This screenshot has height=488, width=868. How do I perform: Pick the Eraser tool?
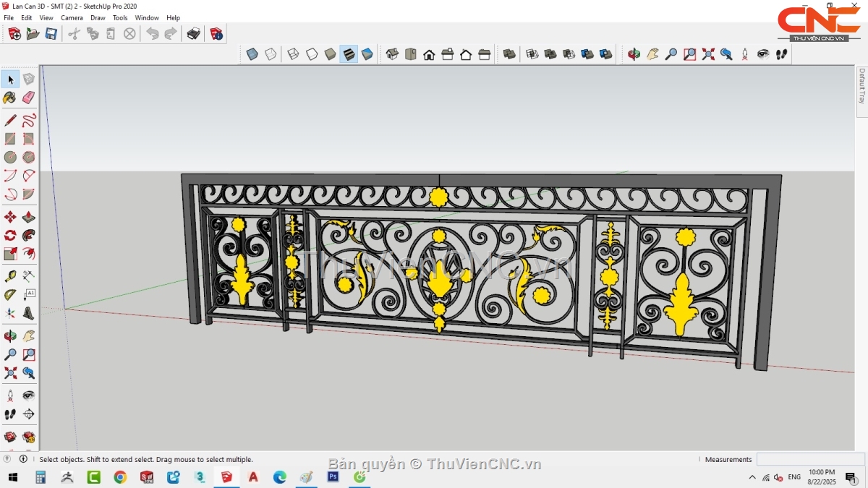(x=28, y=98)
